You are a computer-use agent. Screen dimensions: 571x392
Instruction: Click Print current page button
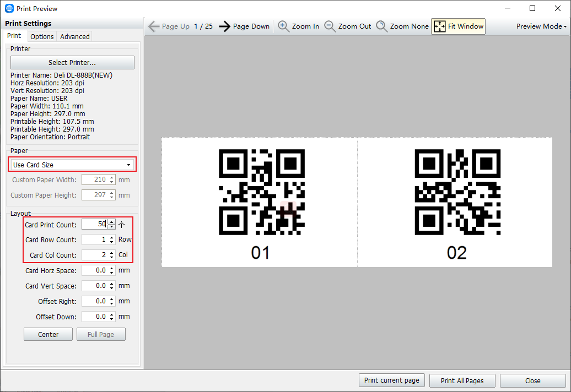(391, 380)
